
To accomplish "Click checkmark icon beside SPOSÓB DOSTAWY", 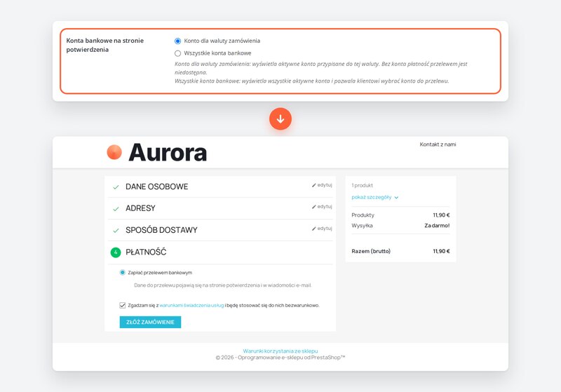I will pyautogui.click(x=116, y=231).
